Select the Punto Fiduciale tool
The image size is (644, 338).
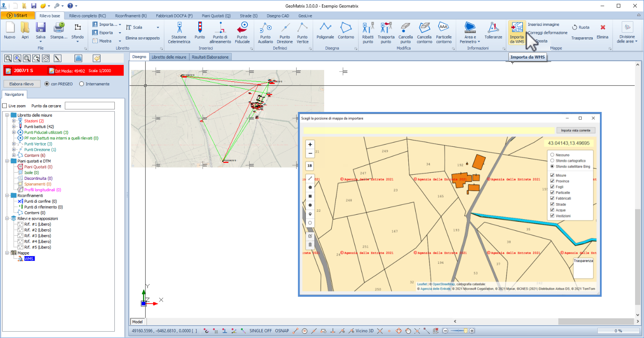point(242,32)
